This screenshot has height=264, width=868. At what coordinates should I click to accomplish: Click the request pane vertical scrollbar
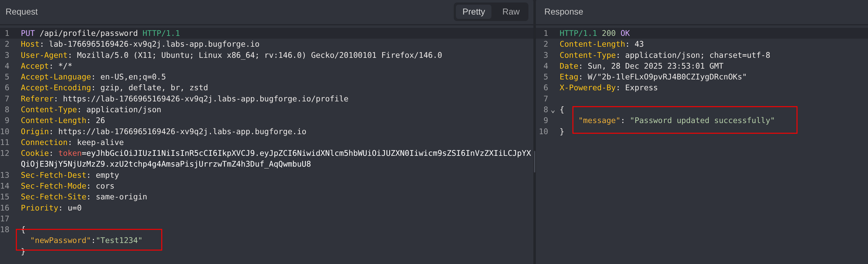(x=534, y=161)
